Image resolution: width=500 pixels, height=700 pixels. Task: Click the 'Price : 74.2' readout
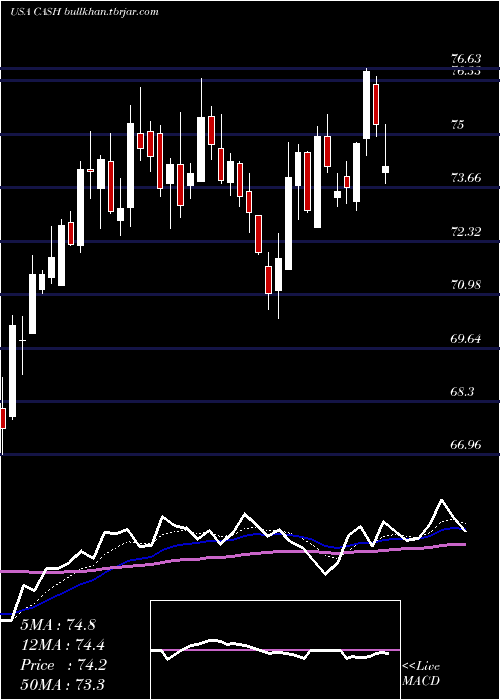pyautogui.click(x=63, y=665)
